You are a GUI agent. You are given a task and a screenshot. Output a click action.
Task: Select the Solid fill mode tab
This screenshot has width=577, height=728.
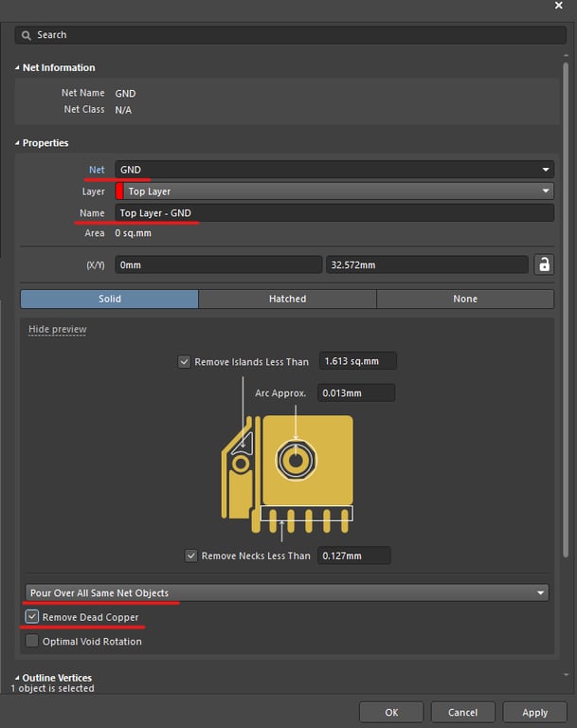click(x=110, y=299)
